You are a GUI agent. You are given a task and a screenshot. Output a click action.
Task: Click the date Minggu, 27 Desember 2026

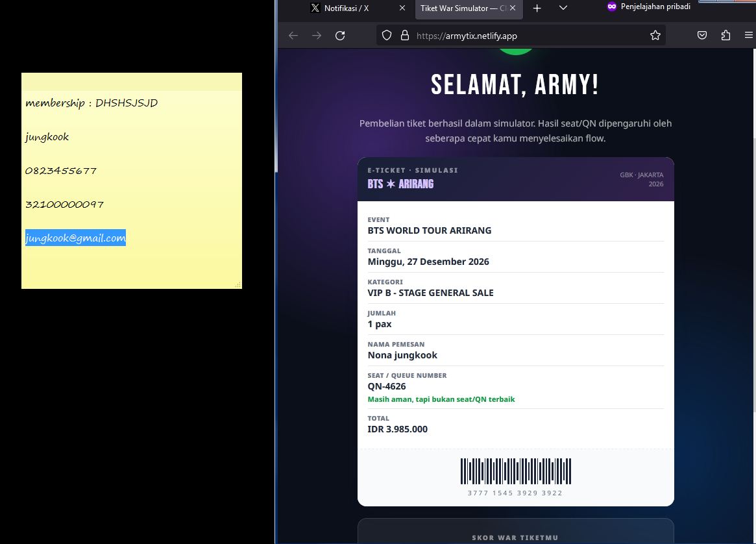point(428,262)
